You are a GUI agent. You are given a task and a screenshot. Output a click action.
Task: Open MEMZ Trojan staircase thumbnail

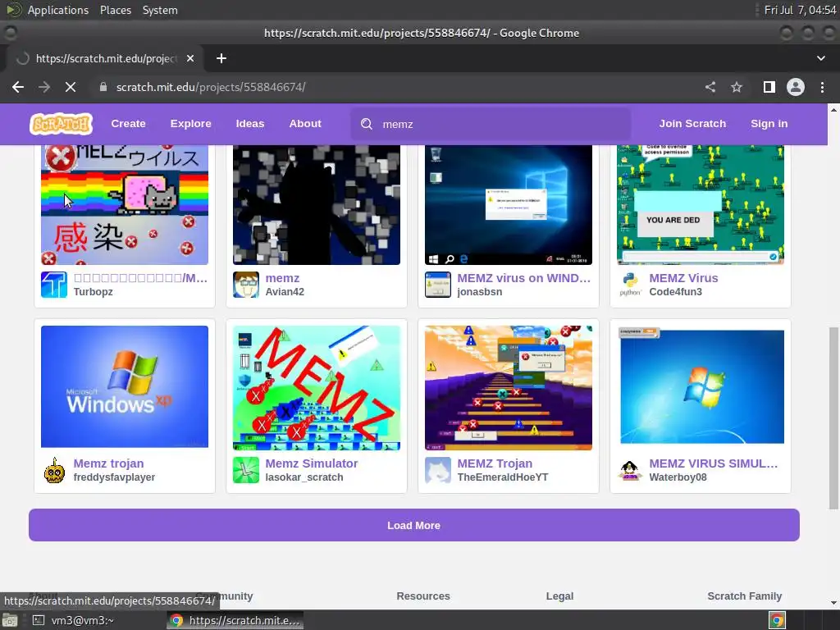pos(509,387)
